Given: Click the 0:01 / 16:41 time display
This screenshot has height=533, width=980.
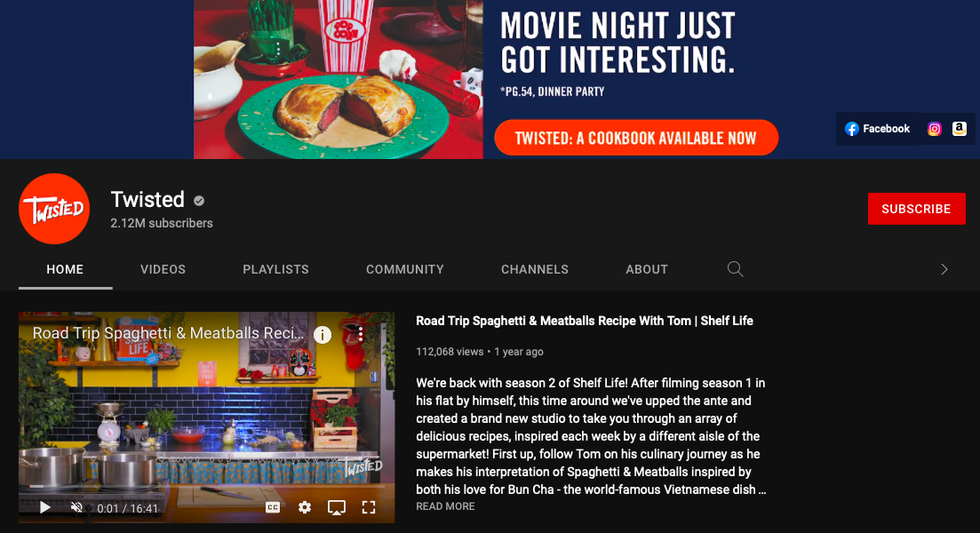Looking at the screenshot, I should (x=128, y=509).
